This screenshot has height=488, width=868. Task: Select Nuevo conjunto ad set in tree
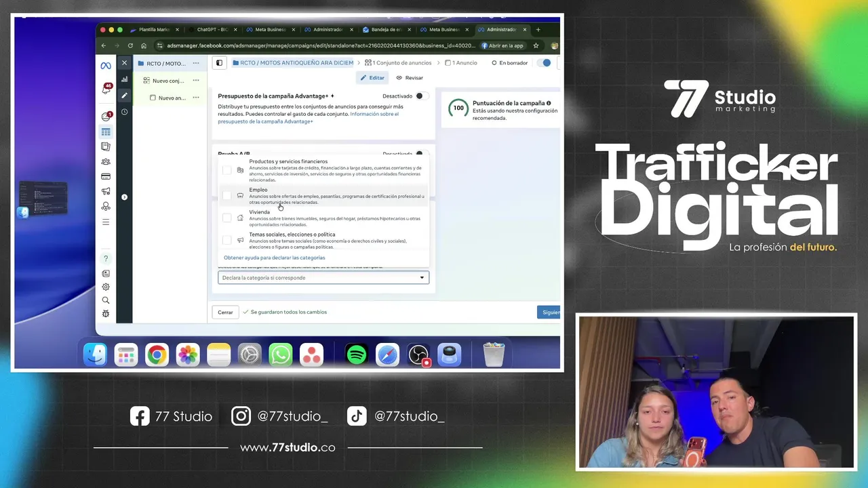(168, 81)
